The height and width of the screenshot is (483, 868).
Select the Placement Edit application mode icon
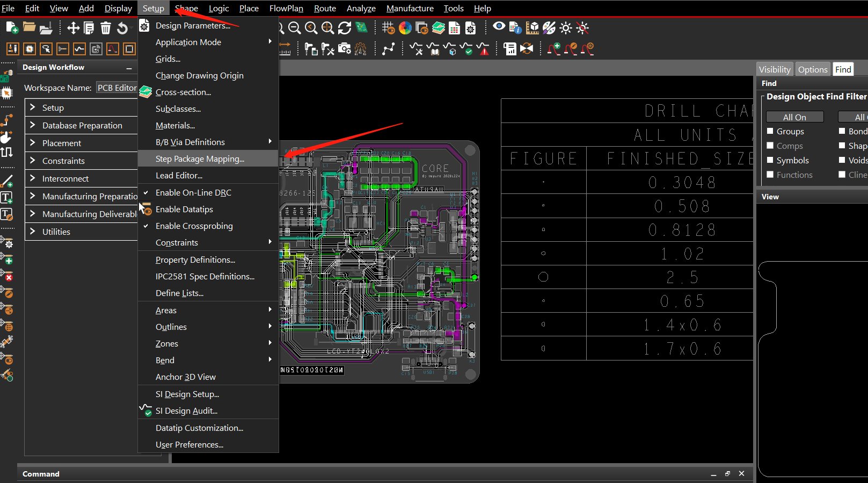(30, 49)
